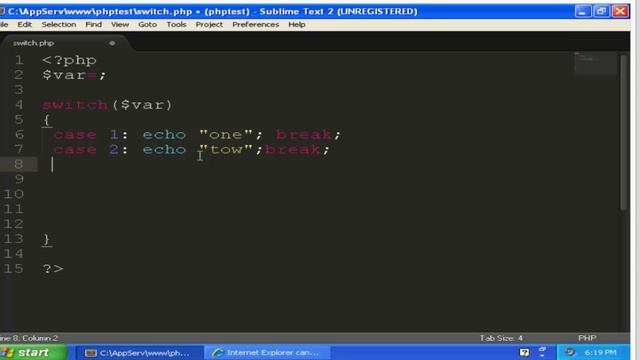Click the Line 8, Column 2 status text
Screen dimensions: 640x360
[29, 338]
